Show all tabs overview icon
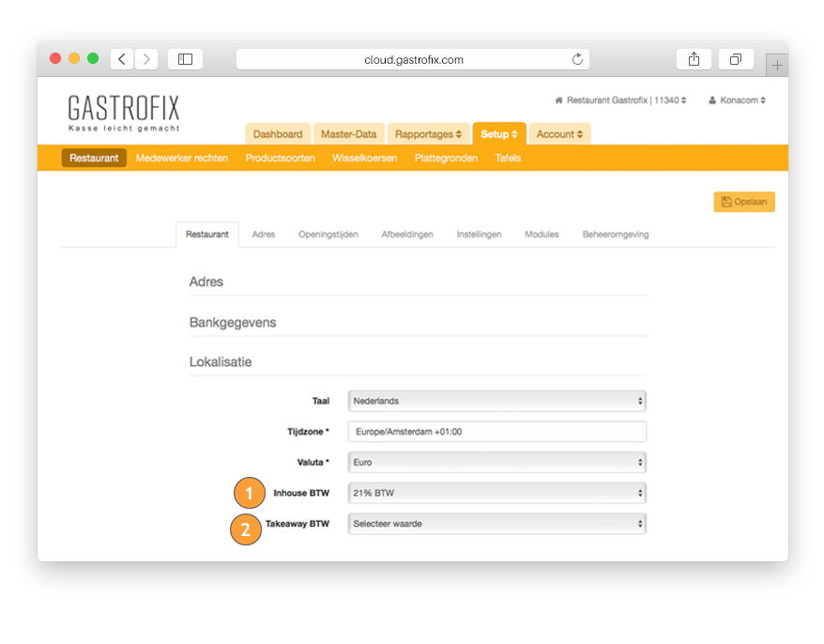 736,59
